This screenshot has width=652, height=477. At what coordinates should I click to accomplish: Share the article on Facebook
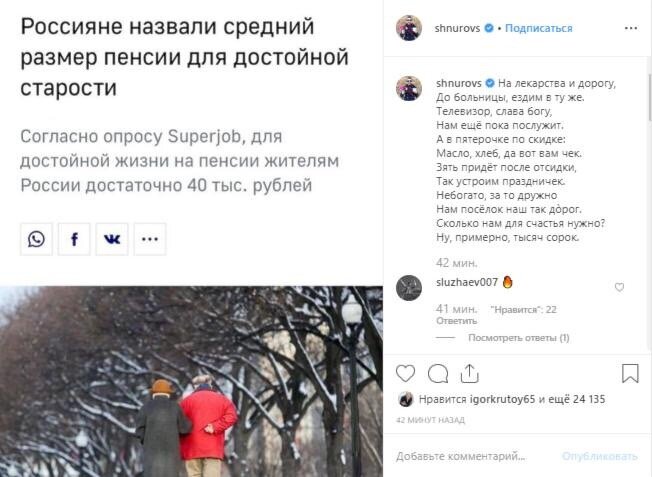click(x=74, y=239)
